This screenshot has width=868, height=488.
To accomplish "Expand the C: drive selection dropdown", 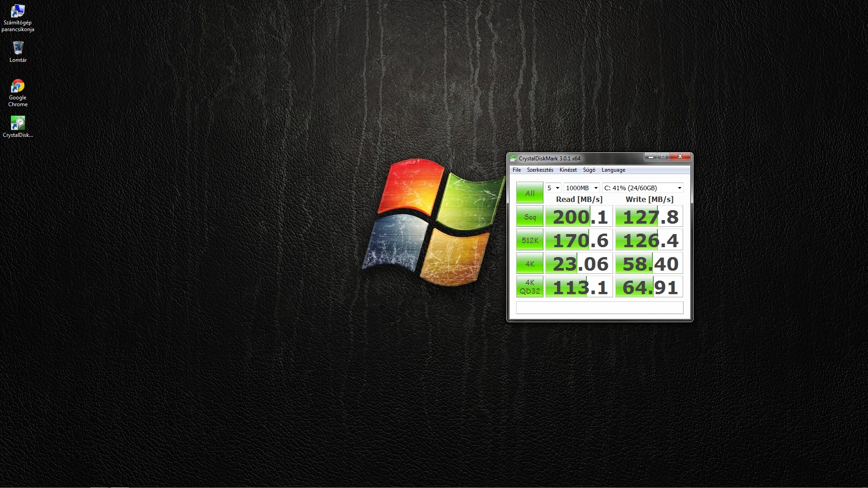I will pos(642,188).
